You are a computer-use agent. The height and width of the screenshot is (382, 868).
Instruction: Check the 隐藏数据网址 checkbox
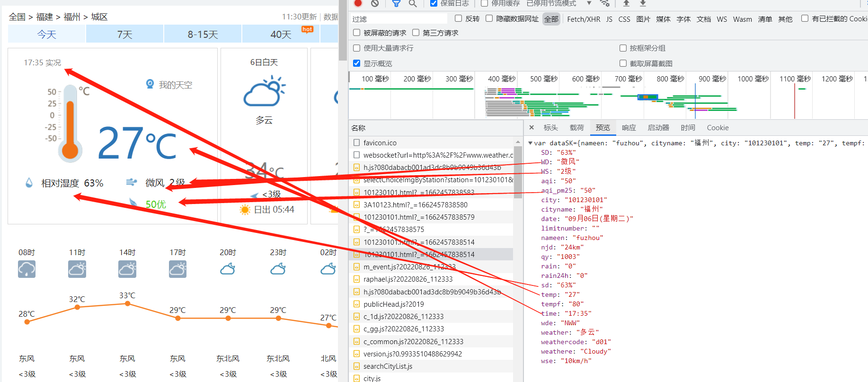(489, 18)
